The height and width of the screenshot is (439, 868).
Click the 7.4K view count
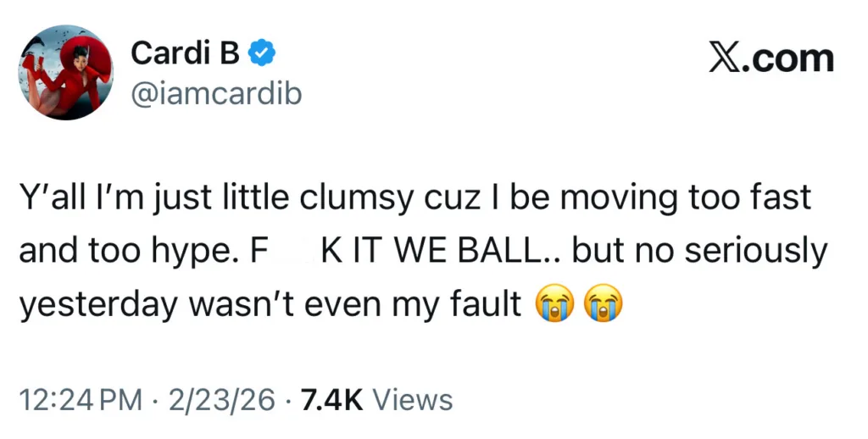331,399
